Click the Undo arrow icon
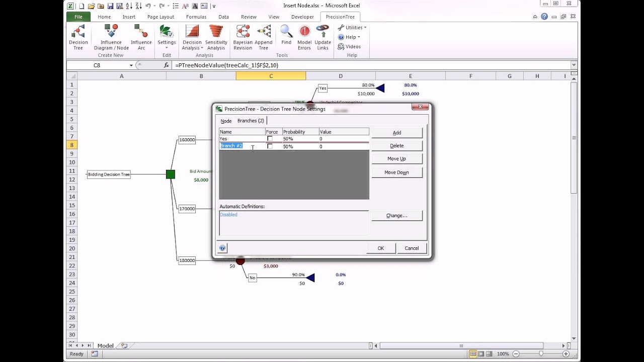Viewport: 644px width, 362px height. coord(148,6)
